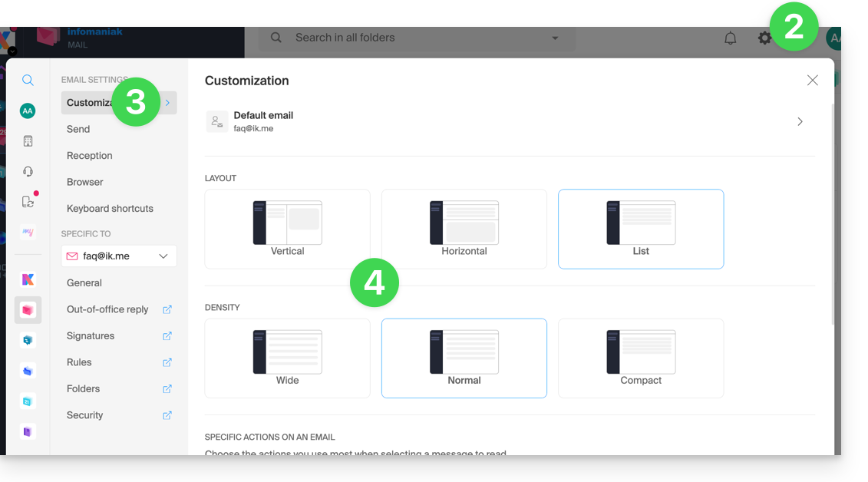Open the support headset icon
This screenshot has height=482, width=868.
28,172
